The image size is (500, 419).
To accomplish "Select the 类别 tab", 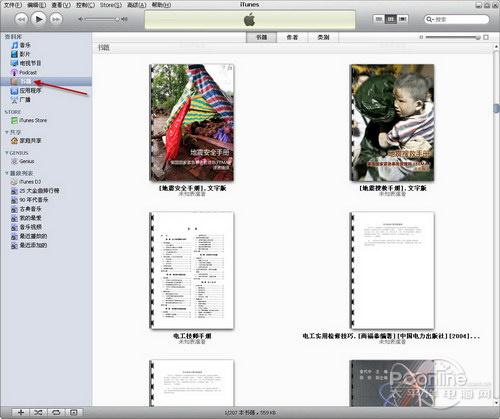I will [x=323, y=37].
